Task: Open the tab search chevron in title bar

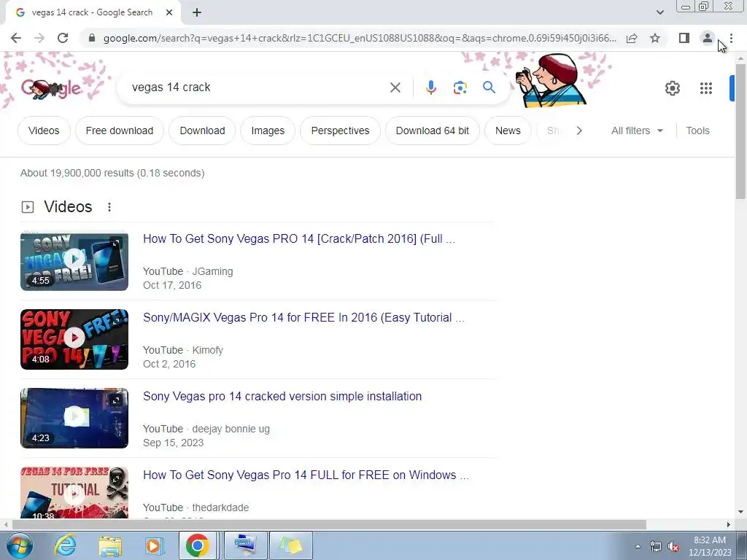Action: (659, 12)
